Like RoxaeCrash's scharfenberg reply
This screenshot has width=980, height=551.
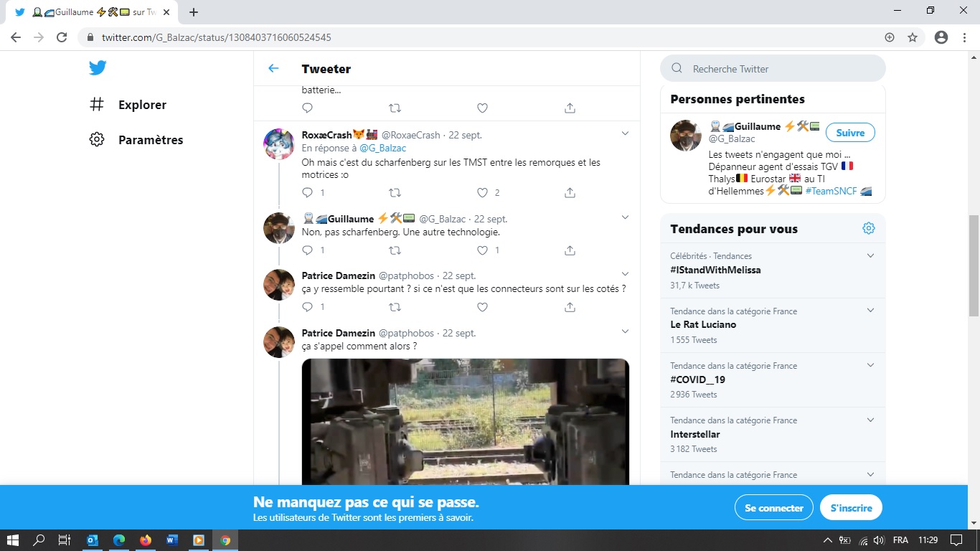(483, 193)
